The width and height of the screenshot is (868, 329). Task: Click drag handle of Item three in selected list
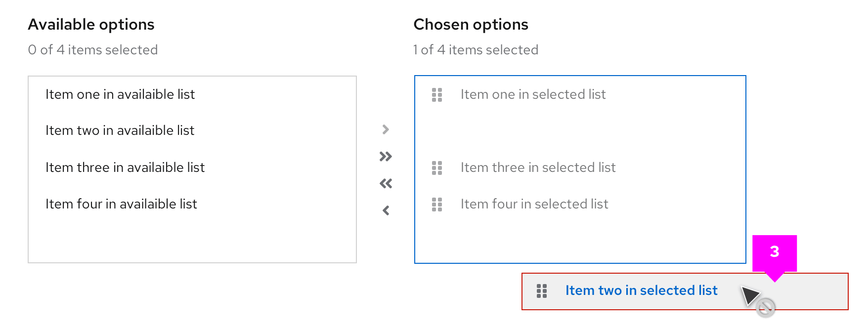pos(437,168)
